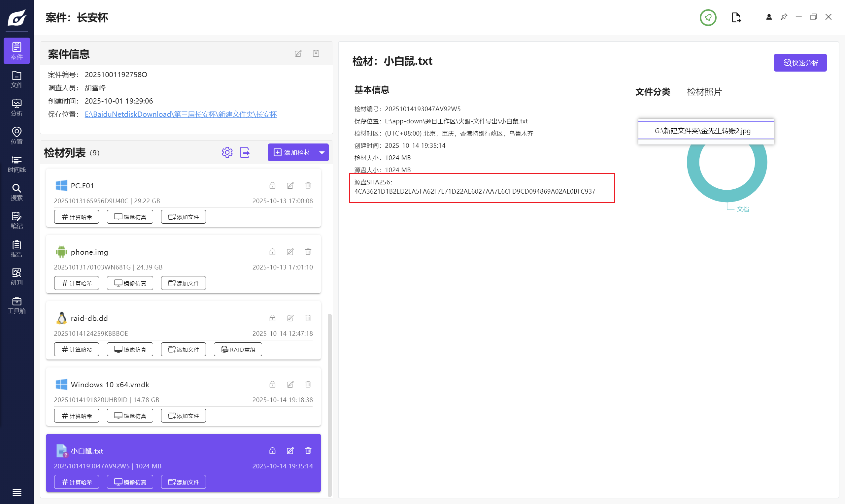Viewport: 845px width, 504px height.
Task: Click the 快速分析 button
Action: tap(800, 63)
